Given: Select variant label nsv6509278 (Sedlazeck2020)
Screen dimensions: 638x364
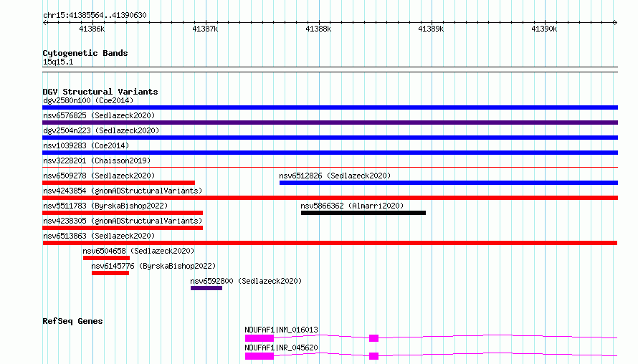Looking at the screenshot, I should tap(99, 176).
